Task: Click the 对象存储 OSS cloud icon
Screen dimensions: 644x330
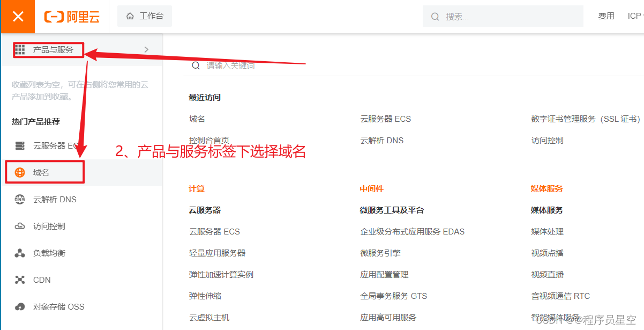Action: (x=20, y=306)
